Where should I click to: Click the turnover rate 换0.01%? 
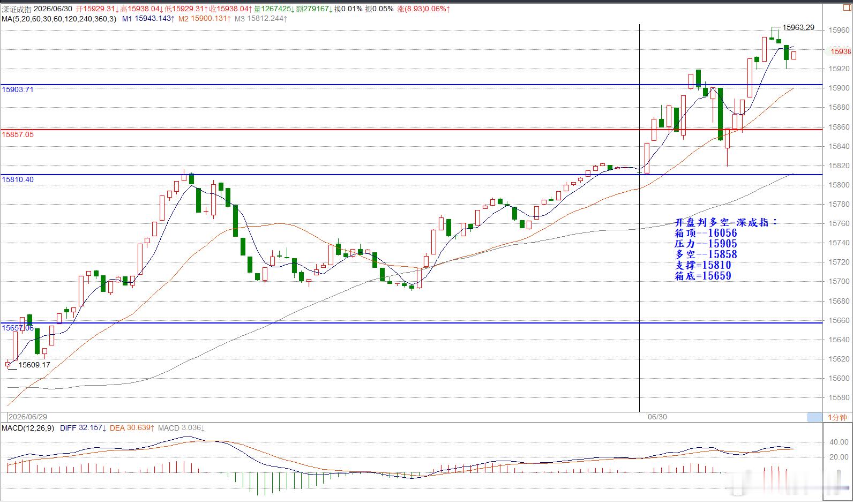[348, 9]
